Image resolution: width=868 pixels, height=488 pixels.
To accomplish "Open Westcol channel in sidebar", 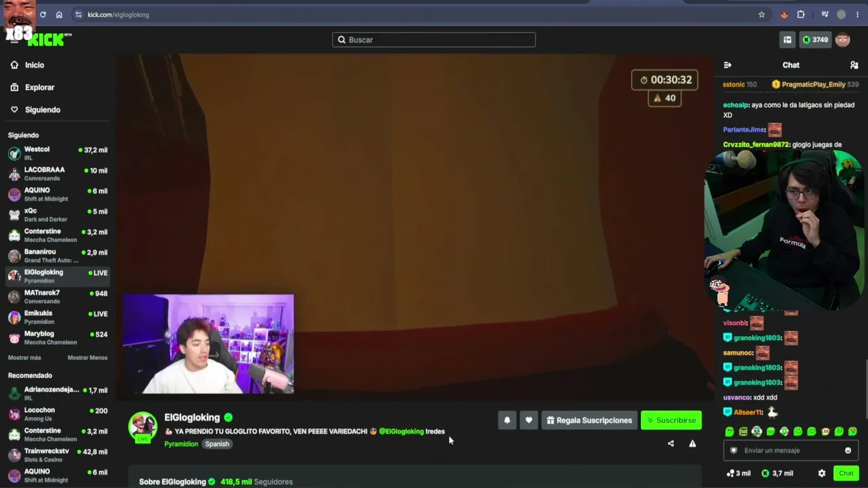I will coord(58,153).
